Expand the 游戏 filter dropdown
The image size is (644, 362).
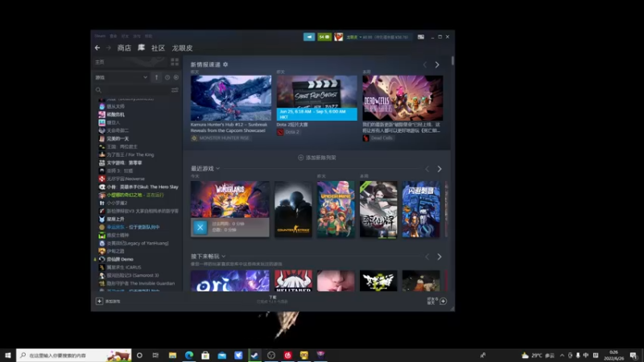pyautogui.click(x=122, y=77)
